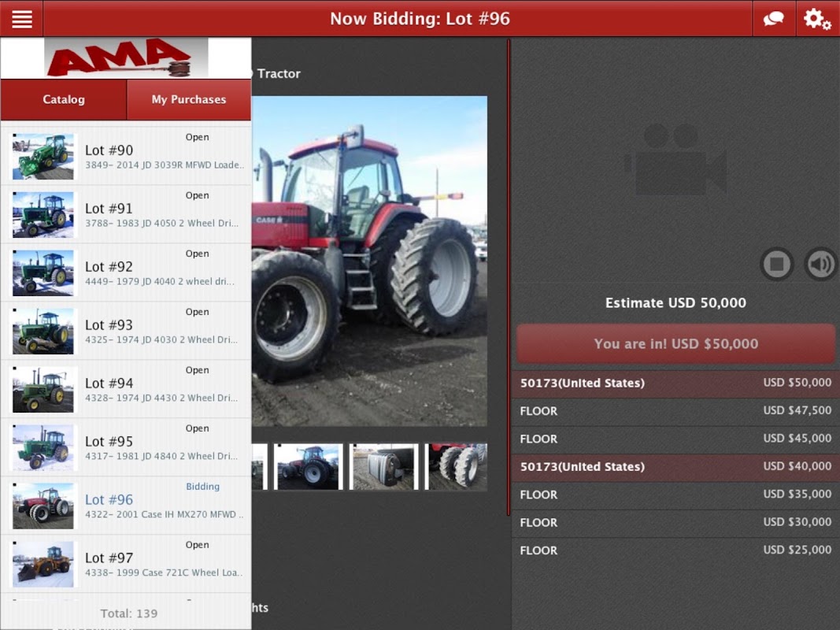Click the main Case tractor photo
This screenshot has width=840, height=630.
point(370,261)
